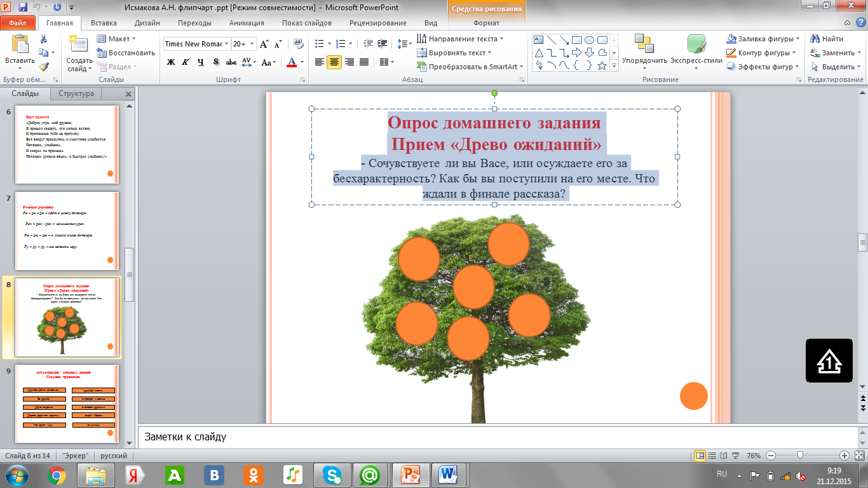This screenshot has height=488, width=868.
Task: Pick the Line shape in shapes gallery
Action: [x=552, y=39]
